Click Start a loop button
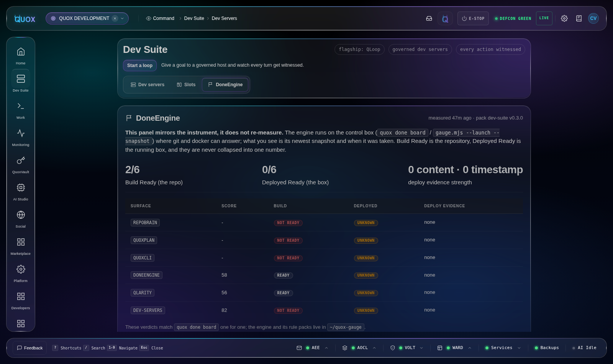The image size is (613, 364). [140, 66]
